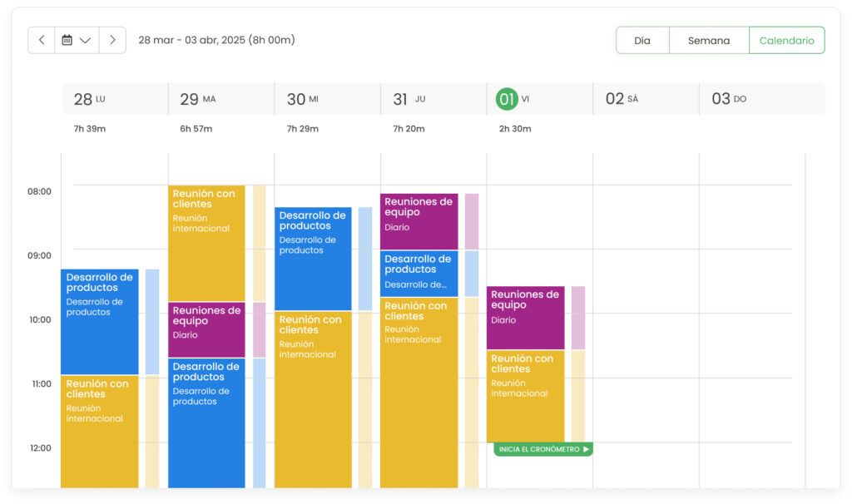The height and width of the screenshot is (504, 852).
Task: Open Thursday's Reuniones de equipo Diario event
Action: point(419,220)
